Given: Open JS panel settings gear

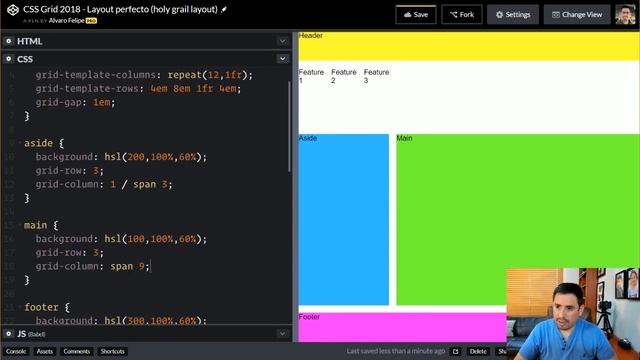Looking at the screenshot, I should (9, 334).
